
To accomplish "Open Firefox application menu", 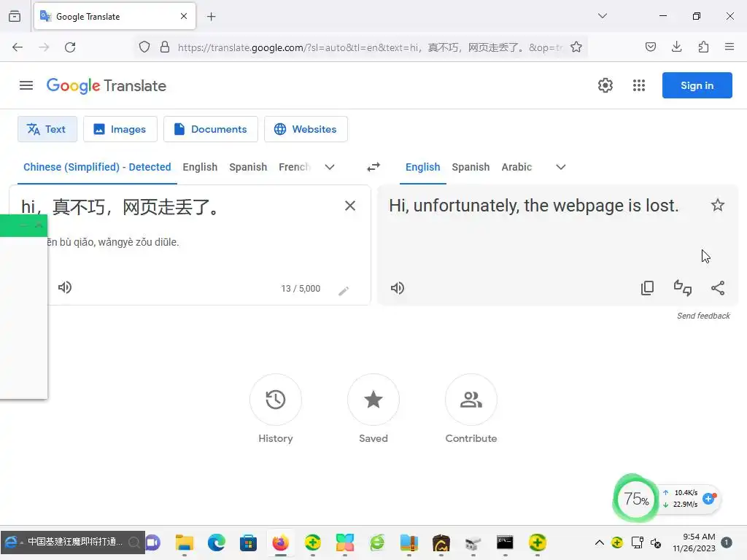I will coord(729,47).
